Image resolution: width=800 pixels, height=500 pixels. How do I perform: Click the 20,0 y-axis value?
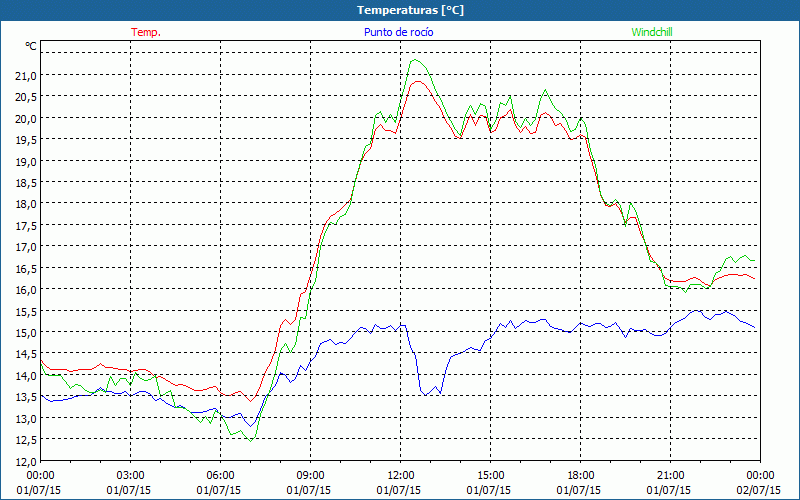click(x=27, y=118)
